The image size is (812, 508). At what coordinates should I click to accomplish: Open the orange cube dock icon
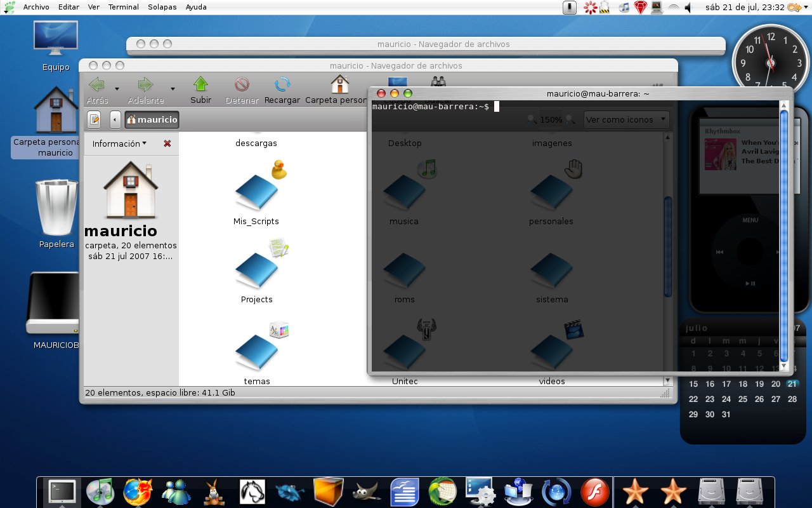click(329, 491)
